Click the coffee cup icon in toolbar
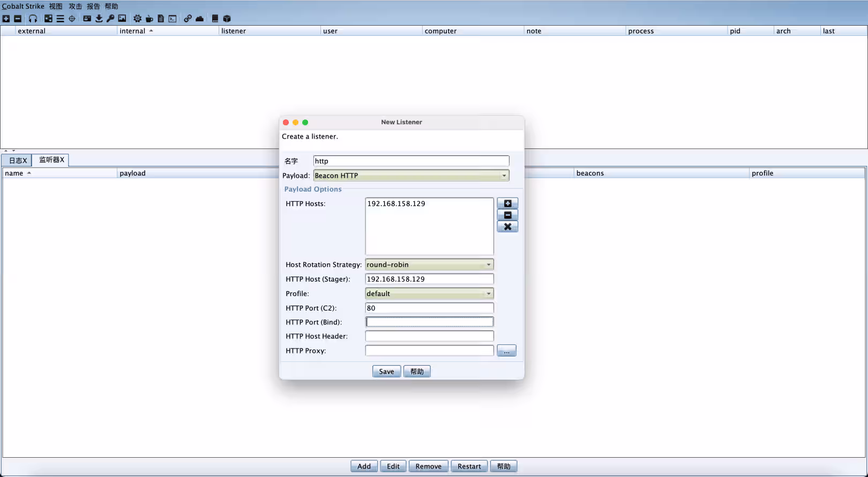This screenshot has height=477, width=868. pyautogui.click(x=149, y=19)
